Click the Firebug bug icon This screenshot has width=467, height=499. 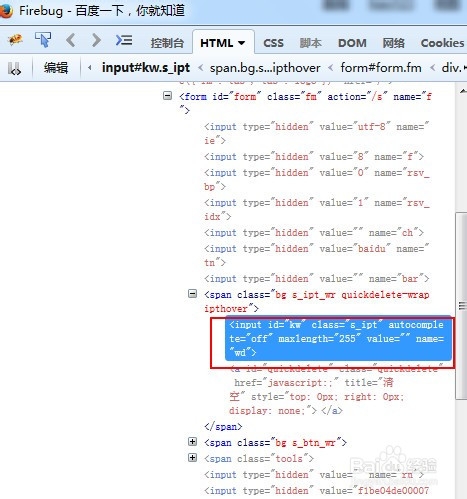coord(15,40)
